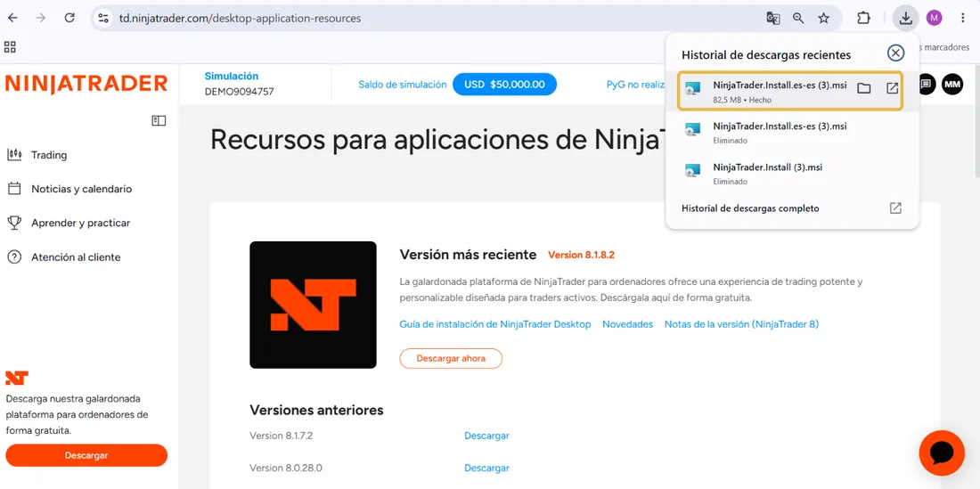Toggle the downloads tray icon
This screenshot has width=980, height=489.
(905, 18)
